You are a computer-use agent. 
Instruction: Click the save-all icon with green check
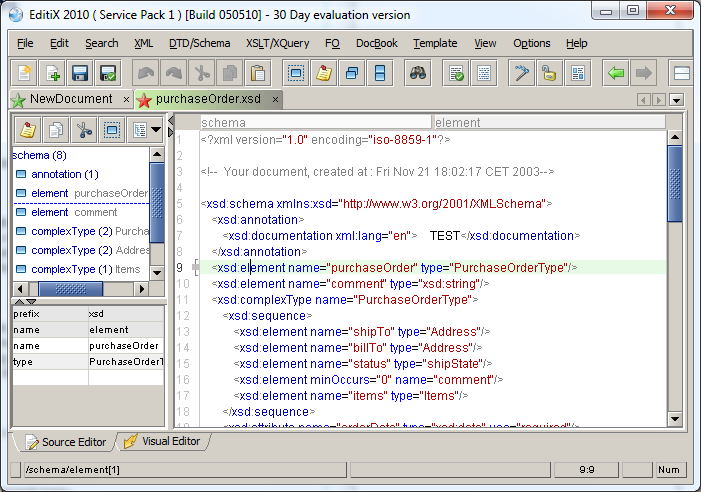(x=108, y=73)
